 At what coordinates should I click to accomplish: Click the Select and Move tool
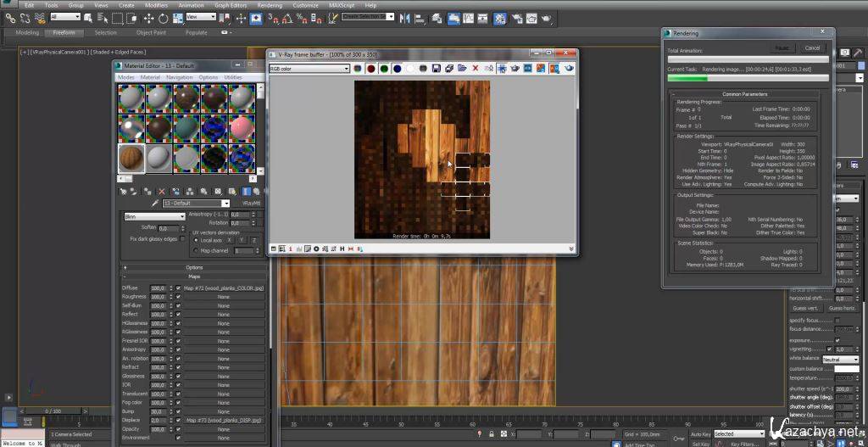pyautogui.click(x=149, y=18)
